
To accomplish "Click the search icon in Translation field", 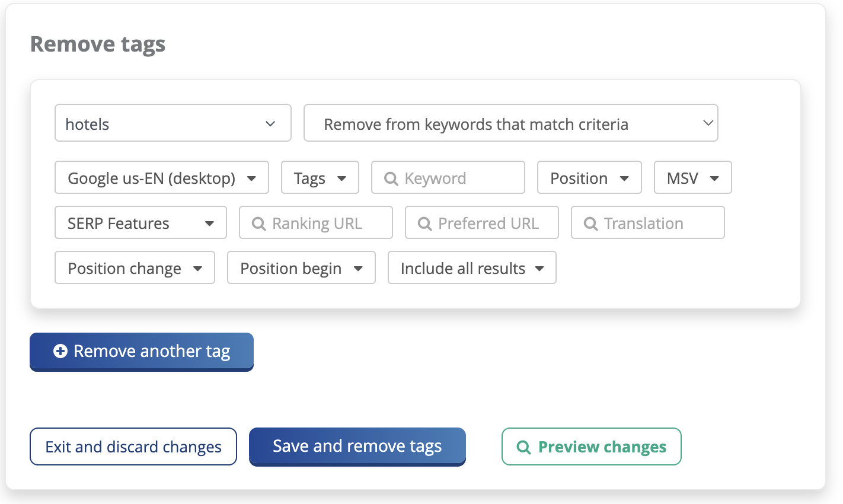I will [590, 224].
